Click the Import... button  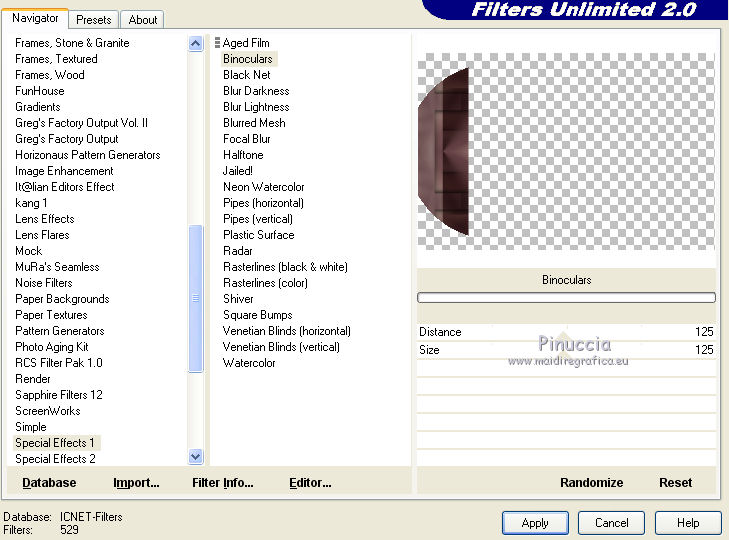tap(136, 483)
